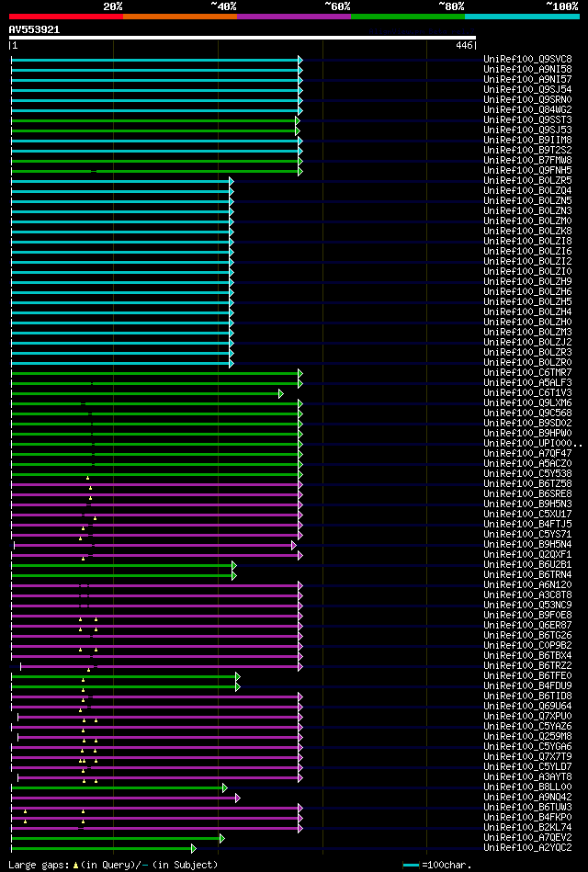
Task: Open the UniRef100_A6N120 hit label
Action: coord(528,585)
